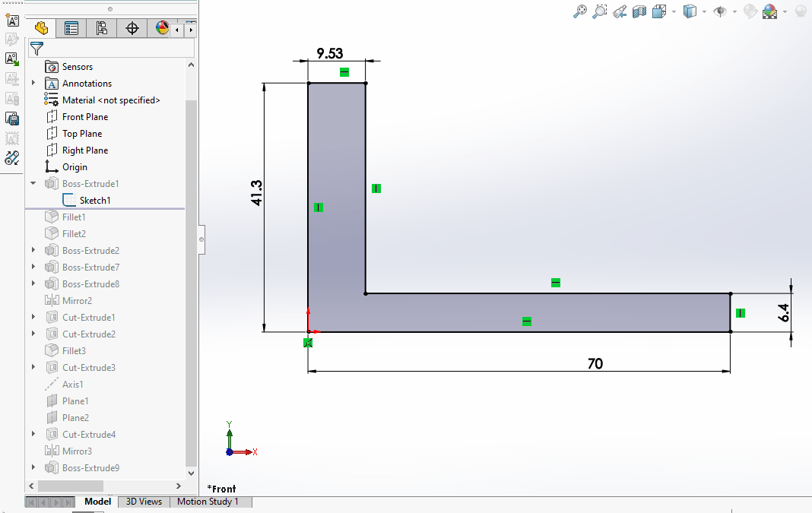
Task: Expand the Cut-Extrude2 feature
Action: pyautogui.click(x=33, y=334)
